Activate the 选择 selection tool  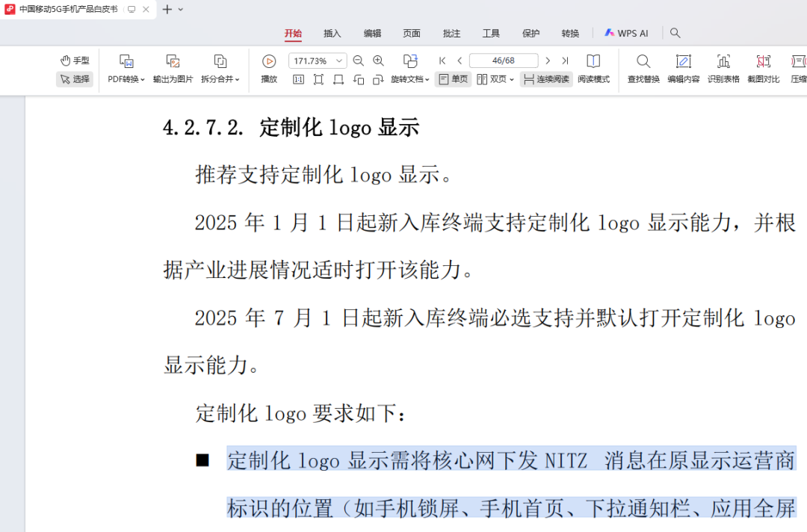75,78
